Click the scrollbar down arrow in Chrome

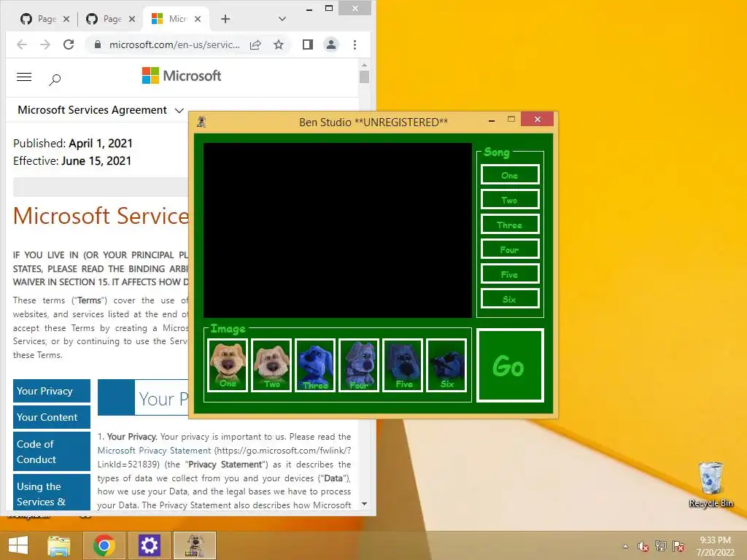coord(365,504)
